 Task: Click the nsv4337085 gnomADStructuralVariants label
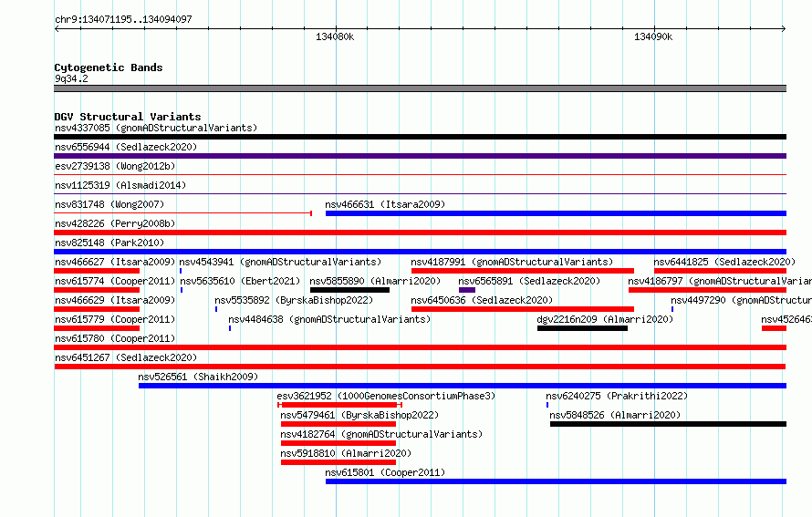156,128
